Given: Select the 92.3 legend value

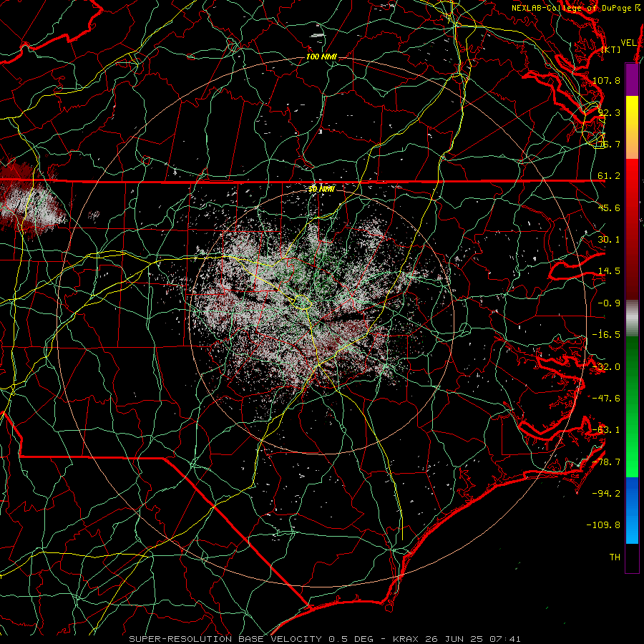Looking at the screenshot, I should [609, 112].
